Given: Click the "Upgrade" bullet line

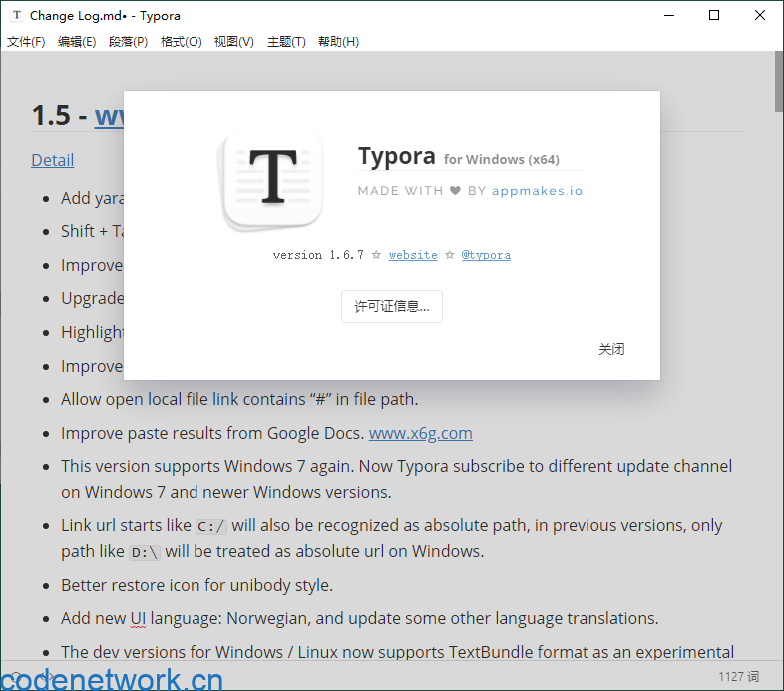Looking at the screenshot, I should click(92, 298).
